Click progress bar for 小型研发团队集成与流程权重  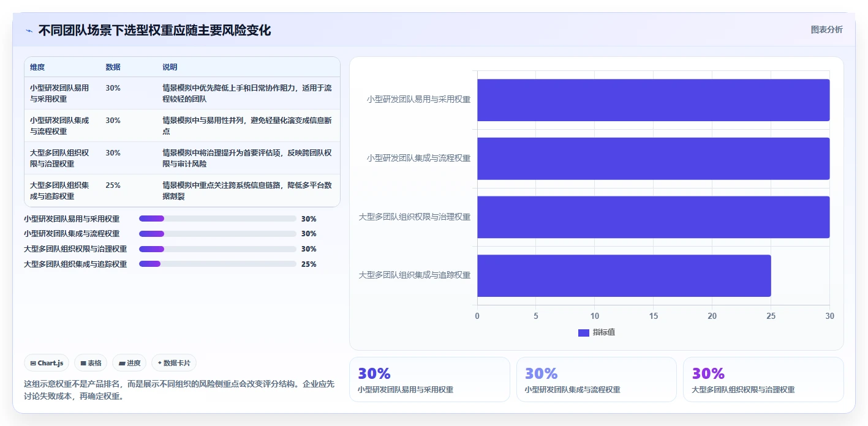pyautogui.click(x=217, y=234)
